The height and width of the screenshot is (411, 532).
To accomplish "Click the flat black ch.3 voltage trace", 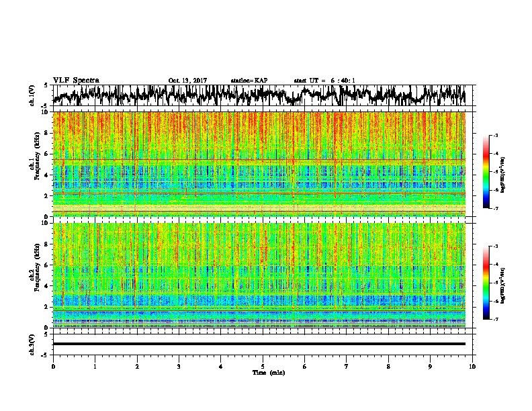I will point(259,344).
